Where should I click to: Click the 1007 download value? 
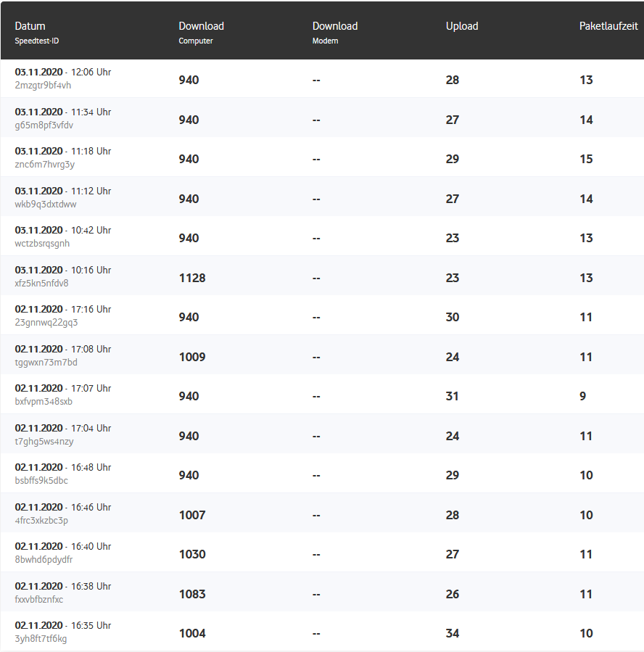[x=192, y=515]
